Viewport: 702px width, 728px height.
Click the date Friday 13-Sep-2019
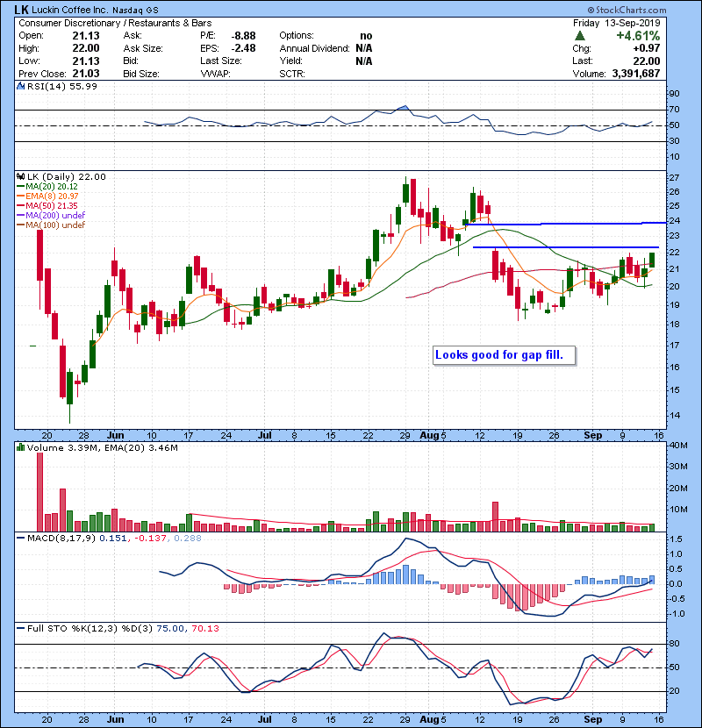(616, 23)
